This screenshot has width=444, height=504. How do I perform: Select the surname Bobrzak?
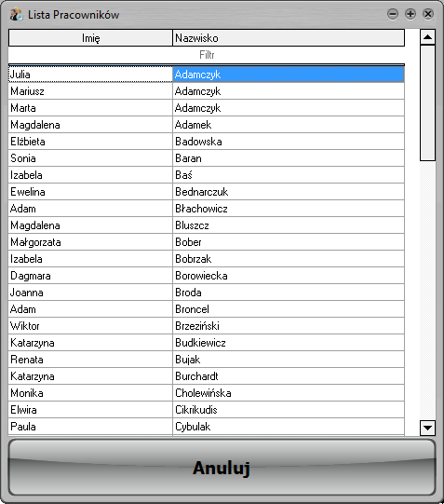click(x=289, y=259)
